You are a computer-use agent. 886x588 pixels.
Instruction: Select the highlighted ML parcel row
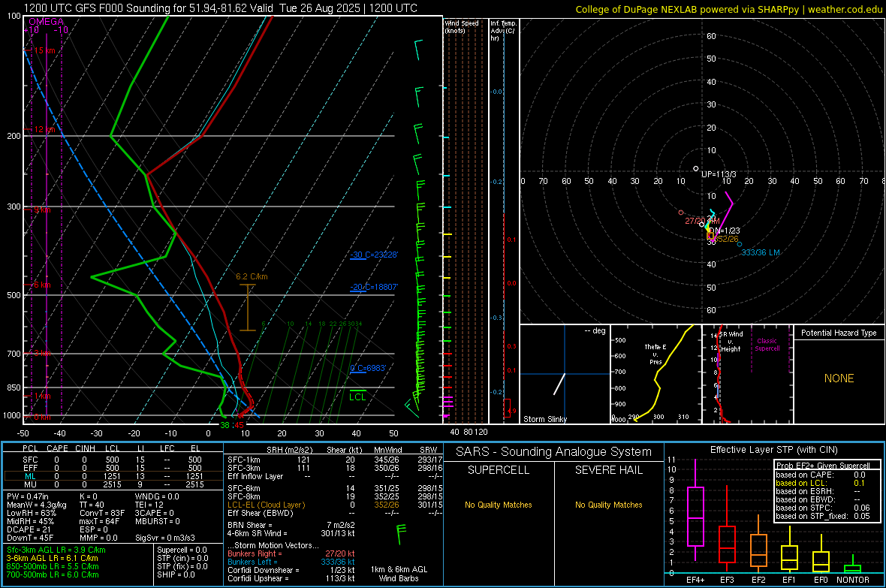[x=113, y=477]
